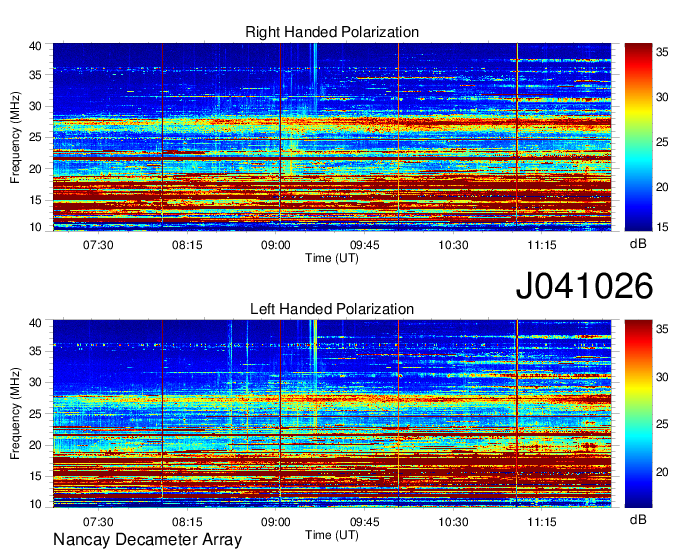Click the 'Nancay Decameter Array' caption
Viewport: 680px width, 552px height.
pos(147,540)
